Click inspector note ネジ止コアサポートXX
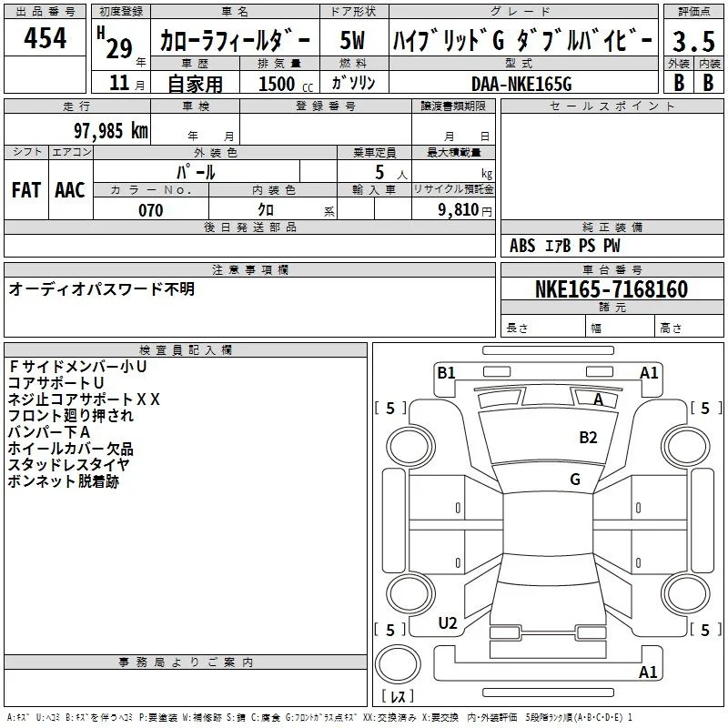Screen dimensions: 728x728 (x=84, y=399)
